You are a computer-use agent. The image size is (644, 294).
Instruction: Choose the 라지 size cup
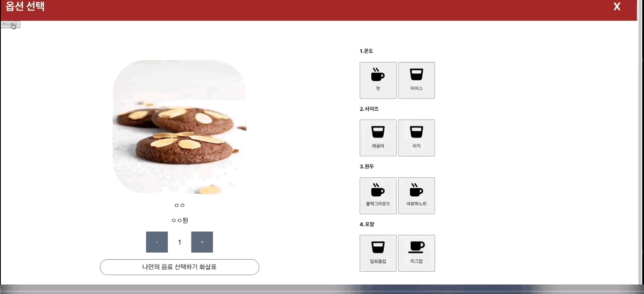(x=416, y=138)
